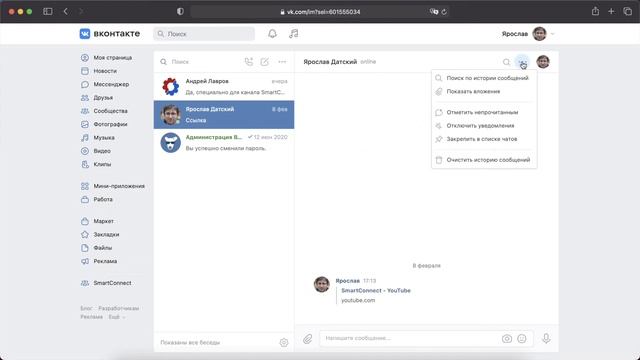Open the Разработчикам footer link
This screenshot has width=640, height=360.
tap(119, 308)
